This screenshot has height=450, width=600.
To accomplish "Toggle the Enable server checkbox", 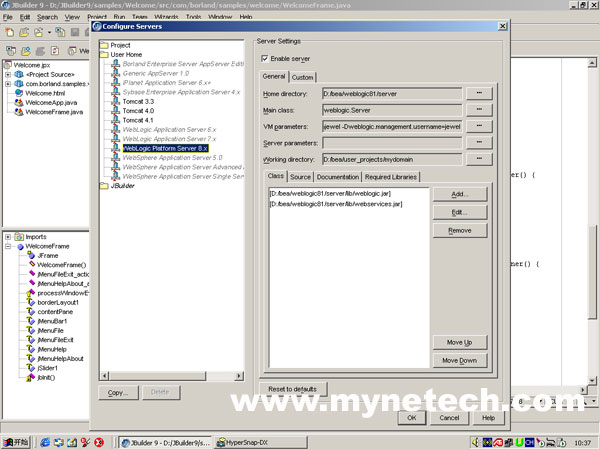I will pyautogui.click(x=264, y=58).
